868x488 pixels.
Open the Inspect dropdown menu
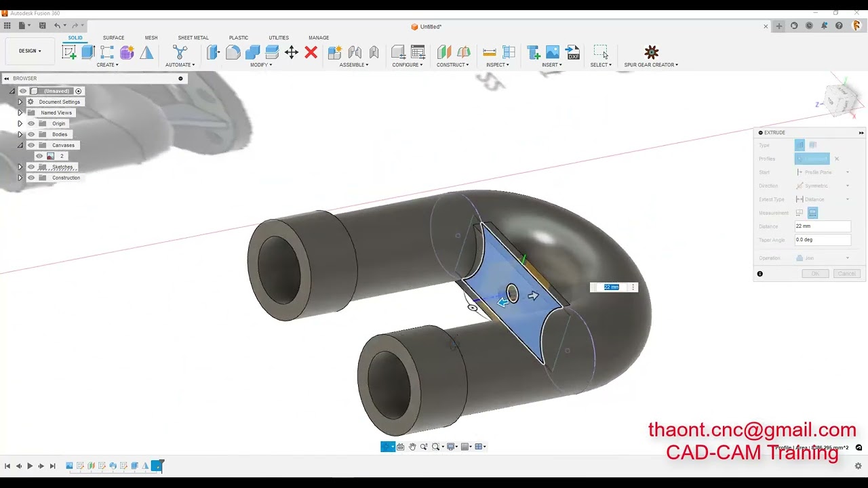coord(497,65)
